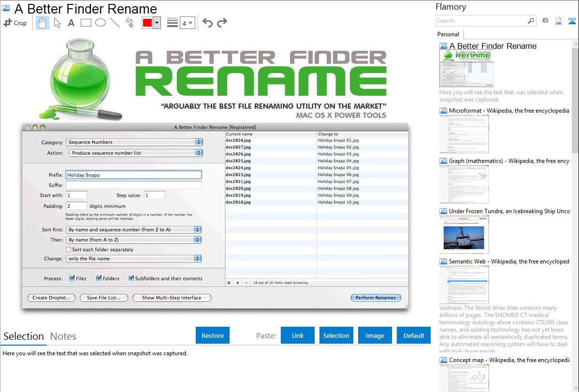Screen dimensions: 579x392
Task: Click the document icon near search
Action: click(559, 21)
